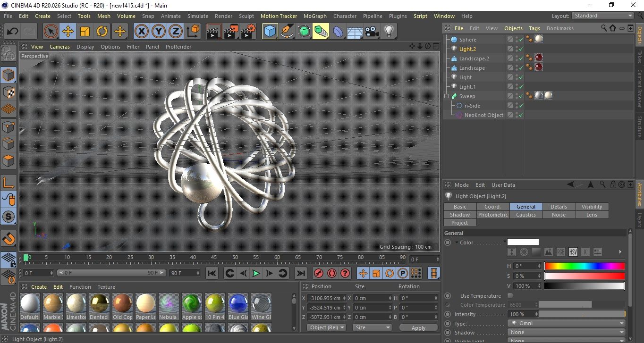Viewport: 644px width, 343px height.
Task: Toggle the X-axis lock icon
Action: 141,32
